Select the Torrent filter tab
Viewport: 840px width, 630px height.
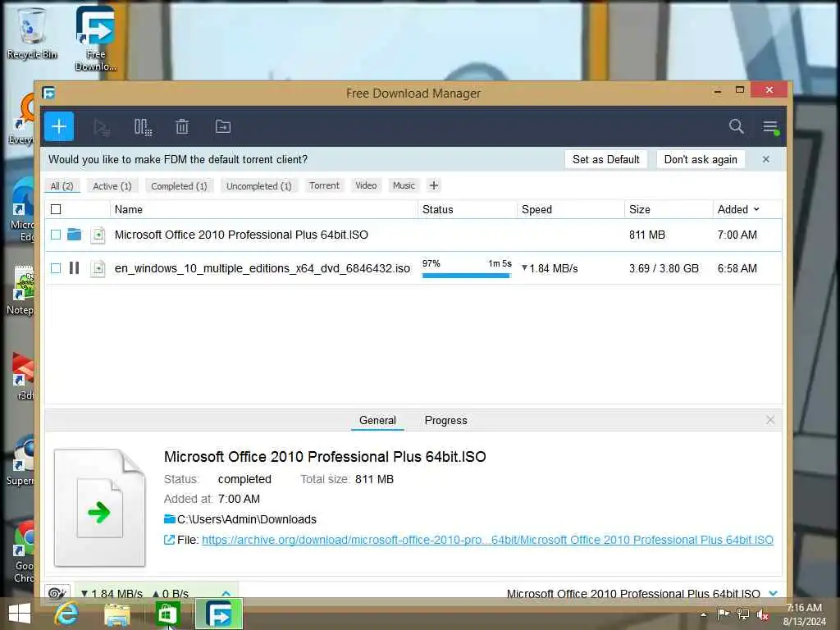[x=324, y=185]
